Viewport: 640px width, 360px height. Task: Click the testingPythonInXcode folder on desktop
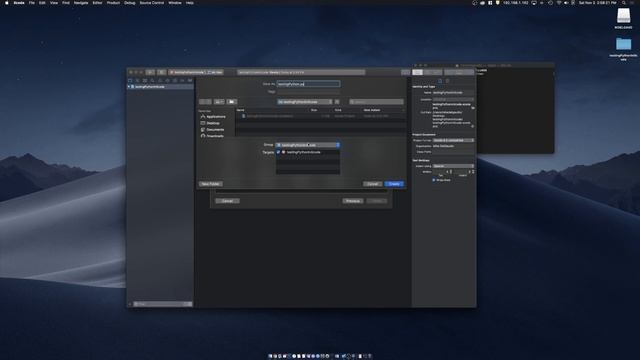pos(623,44)
